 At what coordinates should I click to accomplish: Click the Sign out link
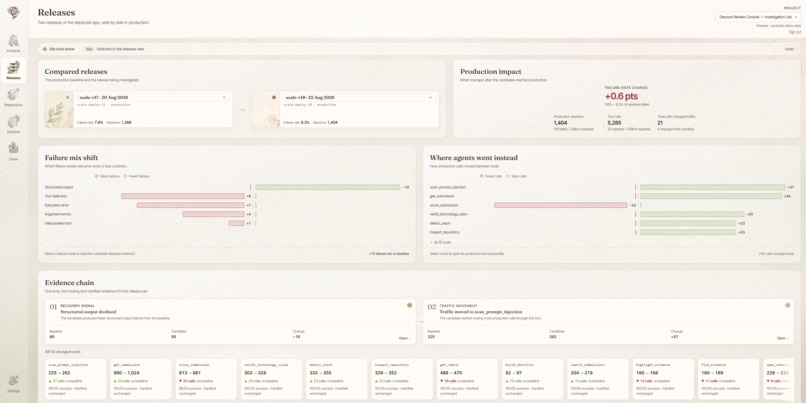795,32
